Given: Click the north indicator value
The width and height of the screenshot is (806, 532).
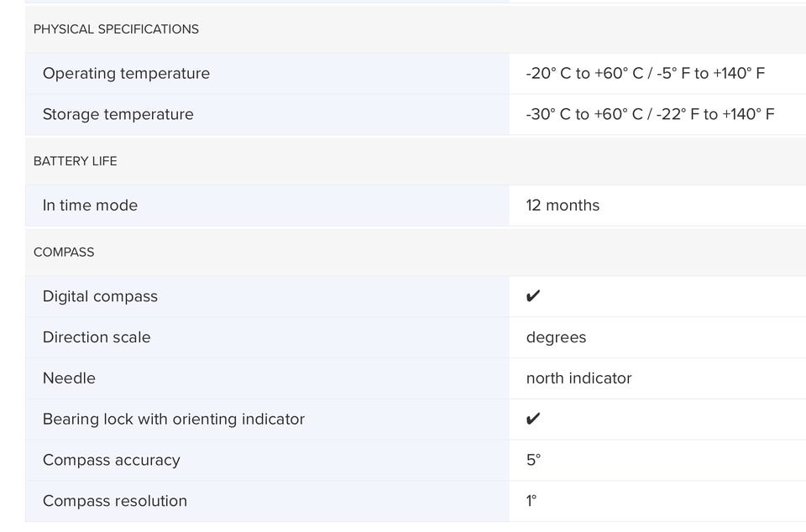Looking at the screenshot, I should (578, 378).
